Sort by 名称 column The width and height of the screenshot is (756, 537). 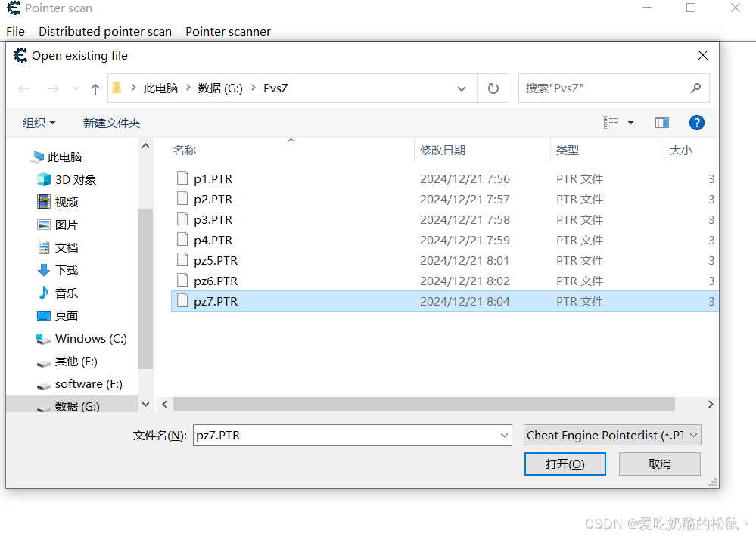coord(185,150)
